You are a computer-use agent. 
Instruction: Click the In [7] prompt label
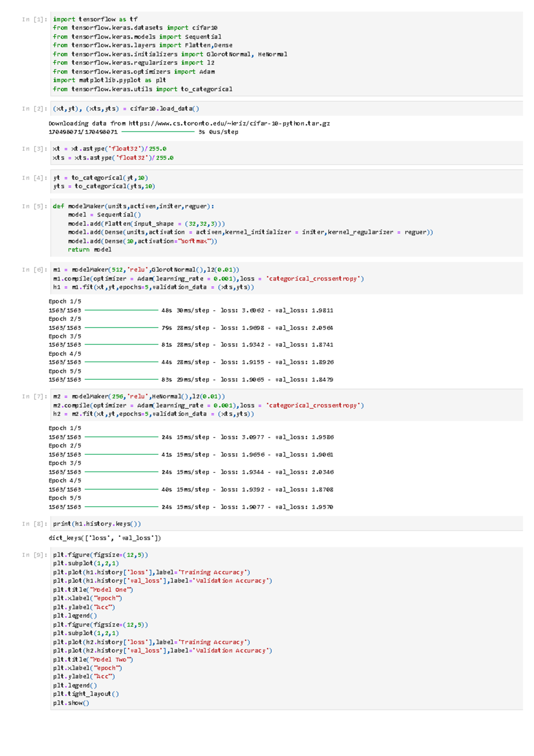[34, 397]
